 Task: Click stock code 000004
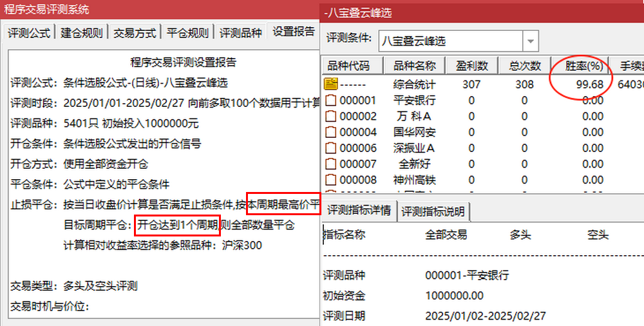358,132
